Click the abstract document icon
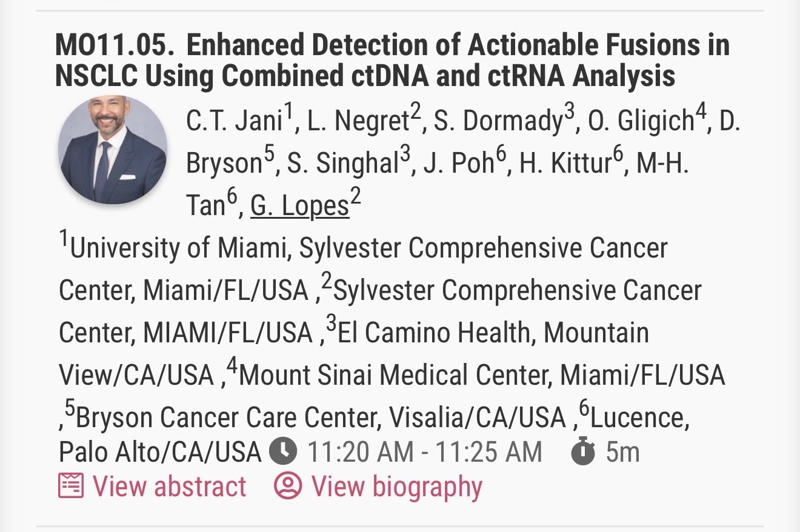 [x=71, y=487]
